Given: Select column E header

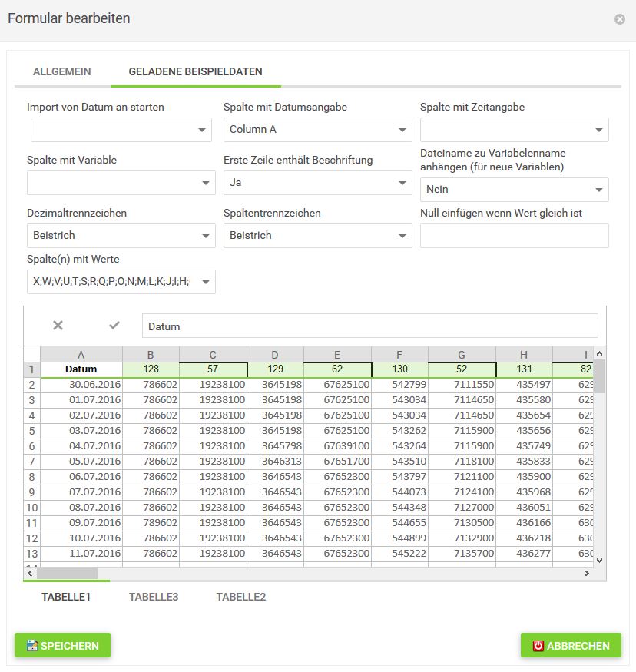Looking at the screenshot, I should coord(337,354).
